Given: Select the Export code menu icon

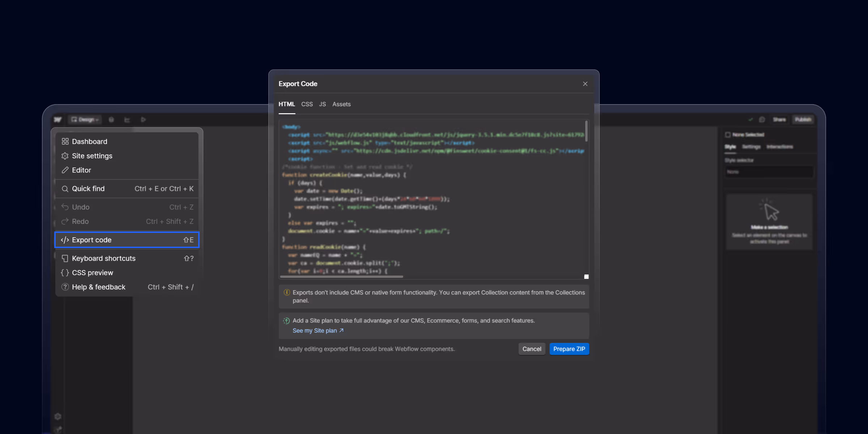Looking at the screenshot, I should pyautogui.click(x=65, y=240).
